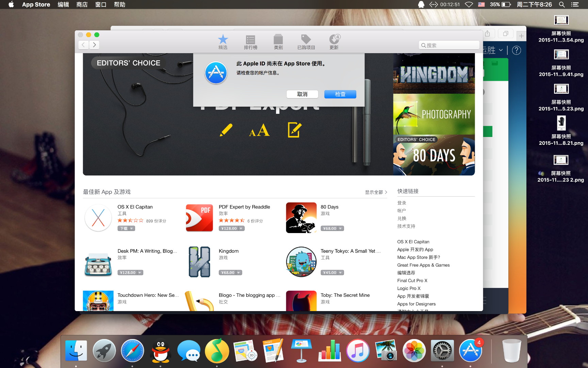This screenshot has width=588, height=368.
Task: Open the Touchdown Hero game icon
Action: point(98,301)
